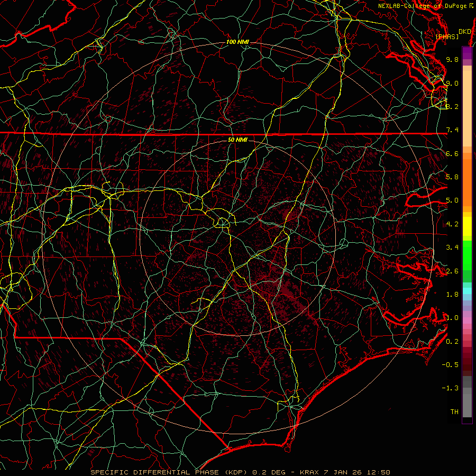The height and width of the screenshot is (476, 476).
Task: Click the KRAX 7 JAN 26 12:50 timestamp
Action: coord(345,472)
